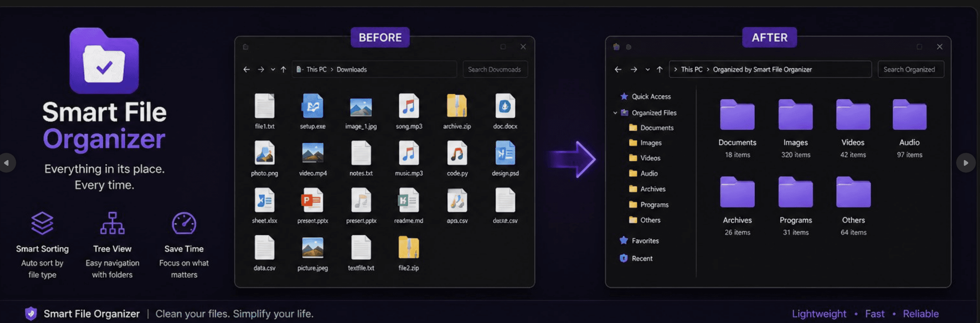Viewport: 980px width, 323px height.
Task: Click the Smart Sorting layers icon
Action: pyautogui.click(x=42, y=223)
